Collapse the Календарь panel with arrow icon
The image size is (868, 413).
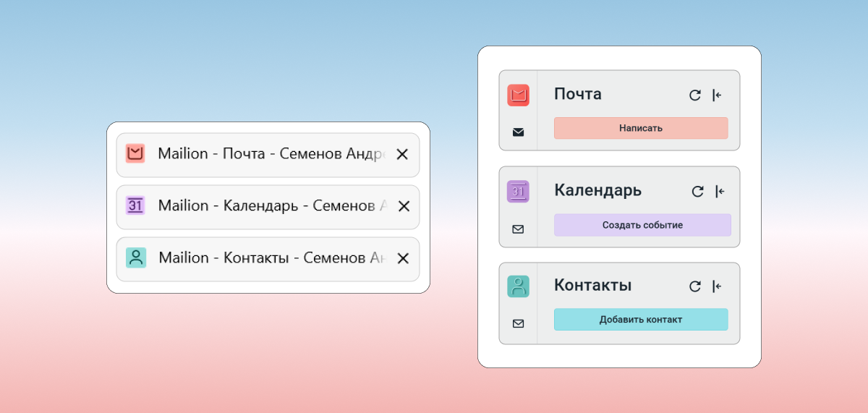coord(720,192)
